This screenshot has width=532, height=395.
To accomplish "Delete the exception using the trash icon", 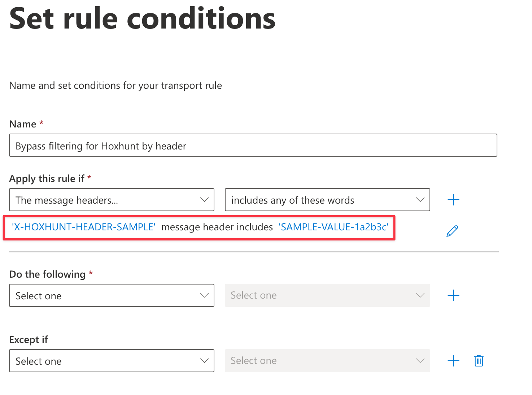I will [x=479, y=361].
